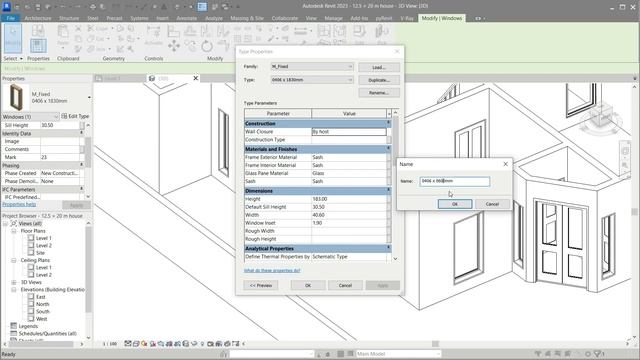Click the worksets icon in status bar

pos(223,353)
